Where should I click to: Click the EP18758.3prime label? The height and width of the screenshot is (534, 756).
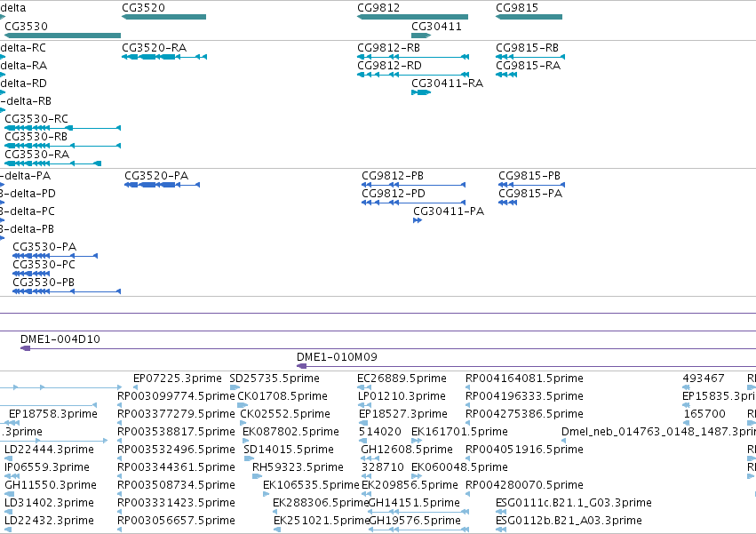tap(53, 414)
